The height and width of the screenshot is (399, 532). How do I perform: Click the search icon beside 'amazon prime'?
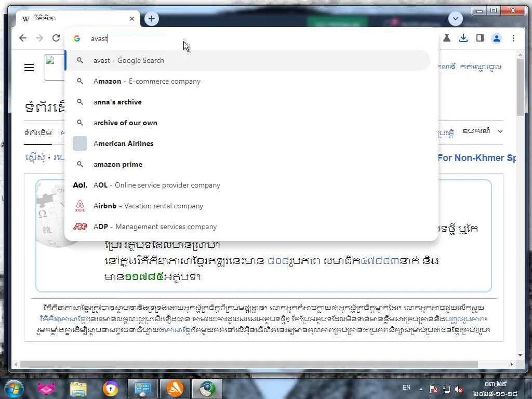point(79,164)
